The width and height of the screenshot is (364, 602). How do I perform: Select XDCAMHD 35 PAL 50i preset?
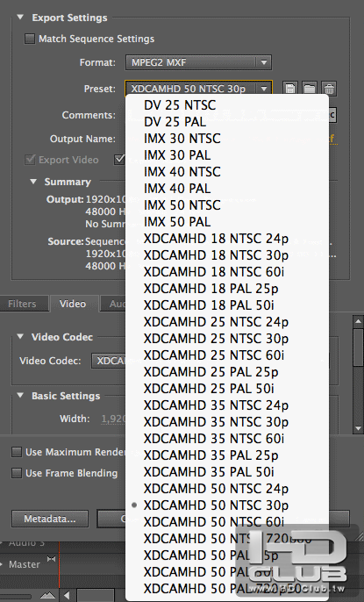click(x=227, y=472)
